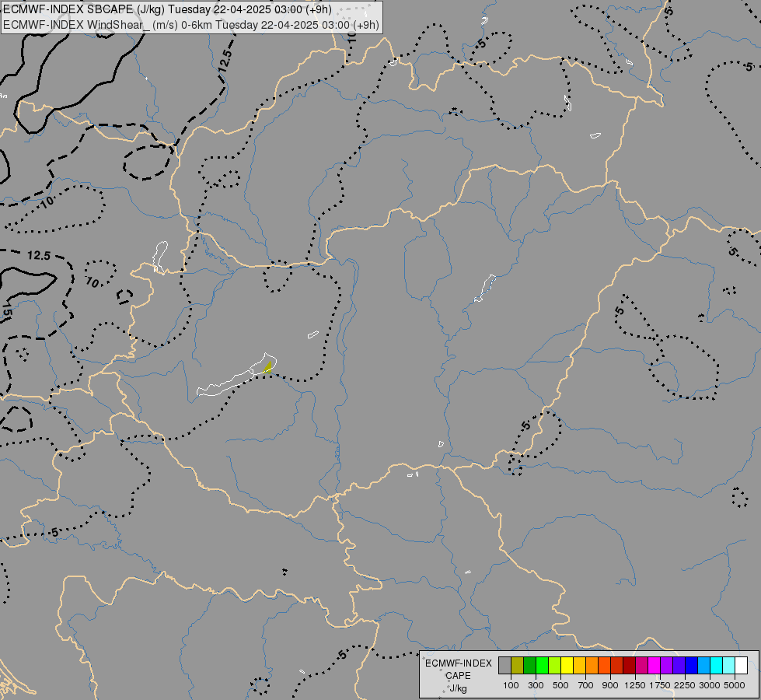Viewport: 761px width, 700px height.
Task: Select the purple swatch after 1750
Action: coord(667,665)
